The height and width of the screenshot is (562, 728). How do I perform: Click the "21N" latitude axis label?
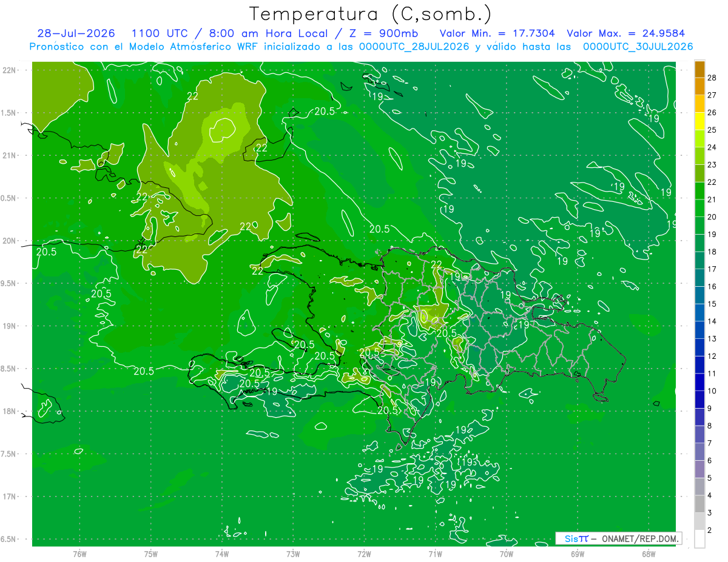10,155
